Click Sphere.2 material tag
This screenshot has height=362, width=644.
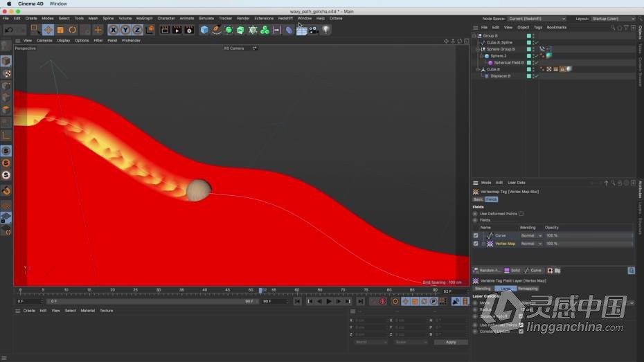(x=548, y=56)
